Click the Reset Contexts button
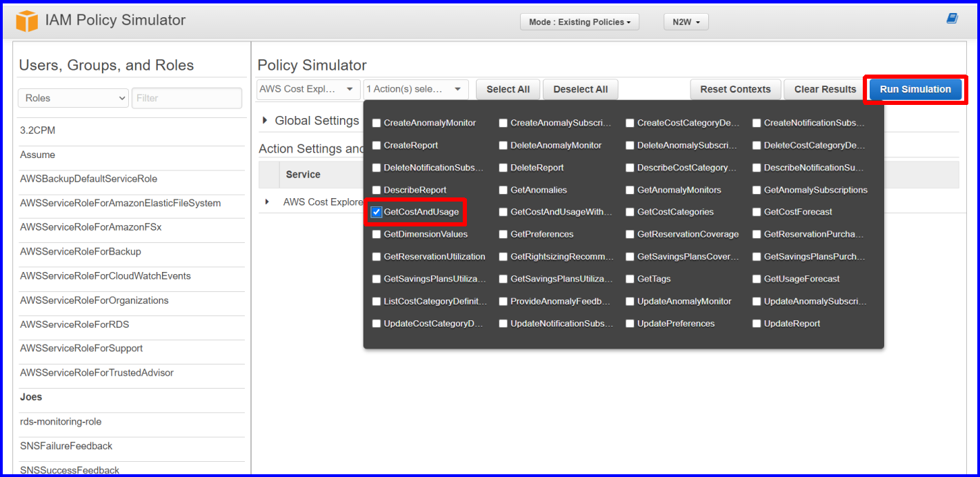This screenshot has width=980, height=477. tap(735, 89)
